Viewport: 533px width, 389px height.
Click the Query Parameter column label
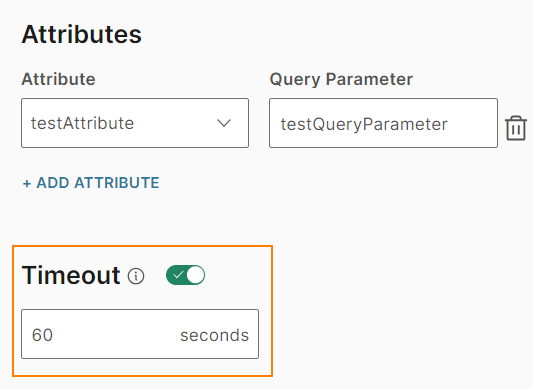coord(341,80)
